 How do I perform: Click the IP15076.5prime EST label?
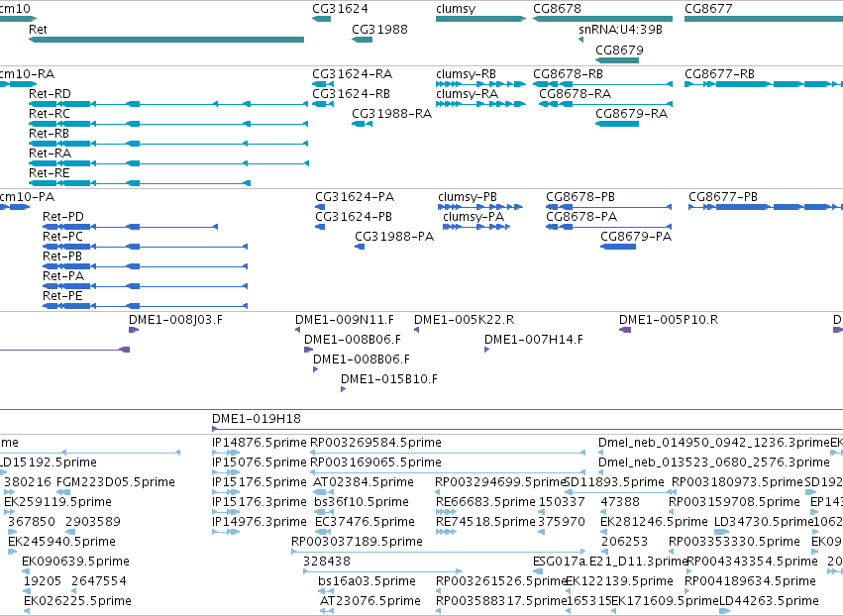[260, 462]
